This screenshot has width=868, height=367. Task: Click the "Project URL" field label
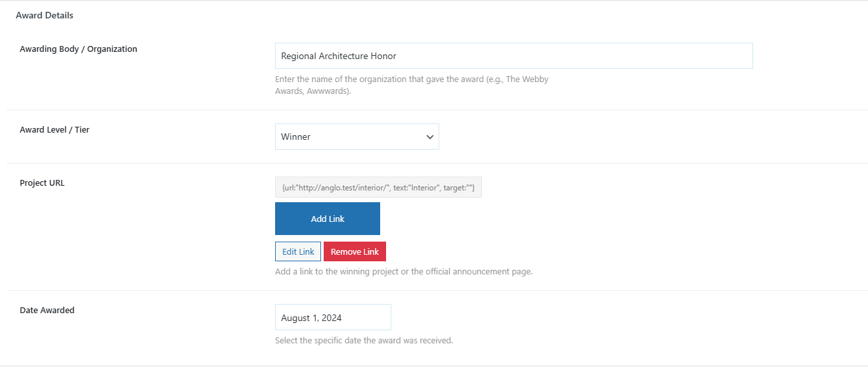[x=42, y=183]
